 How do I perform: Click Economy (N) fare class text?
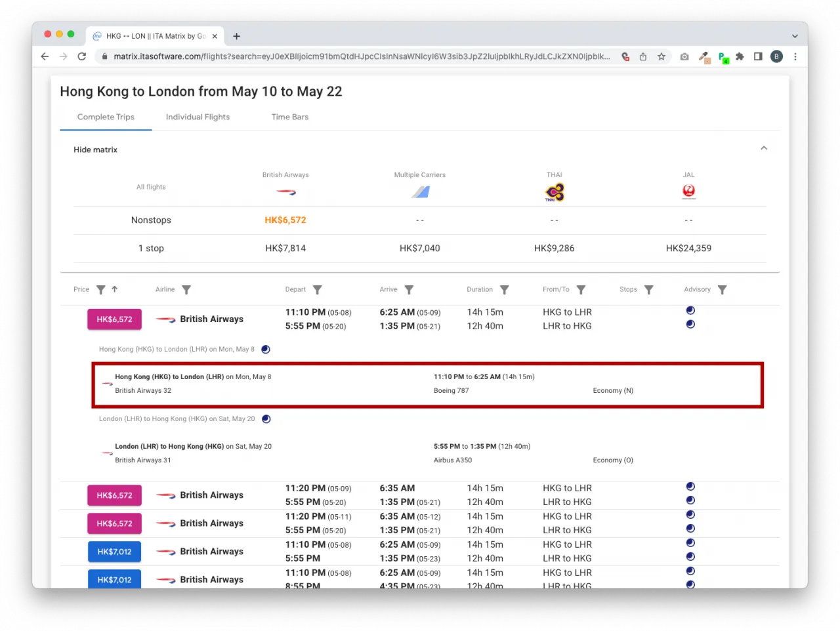click(613, 391)
